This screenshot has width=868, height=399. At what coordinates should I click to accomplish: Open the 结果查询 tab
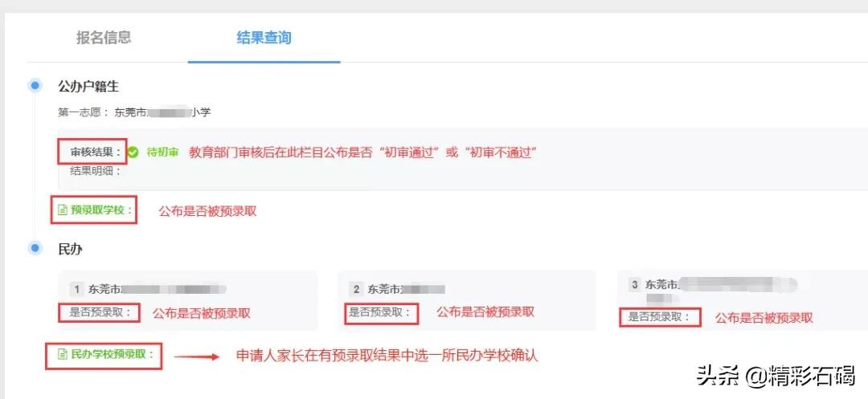coord(264,38)
